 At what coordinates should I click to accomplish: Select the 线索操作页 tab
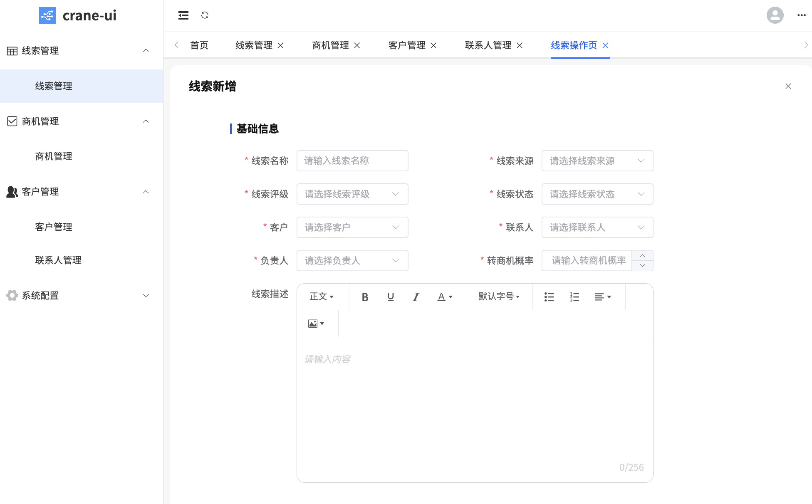point(574,45)
